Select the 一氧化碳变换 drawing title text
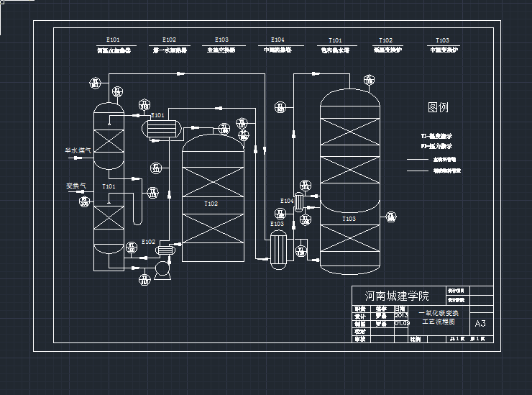The height and width of the screenshot is (395, 532). (438, 313)
